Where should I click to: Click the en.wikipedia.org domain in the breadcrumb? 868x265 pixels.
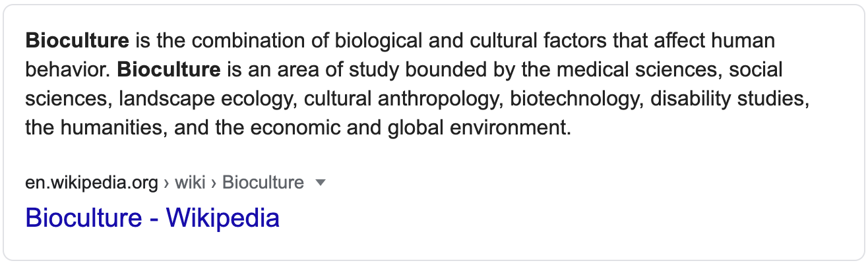(92, 183)
